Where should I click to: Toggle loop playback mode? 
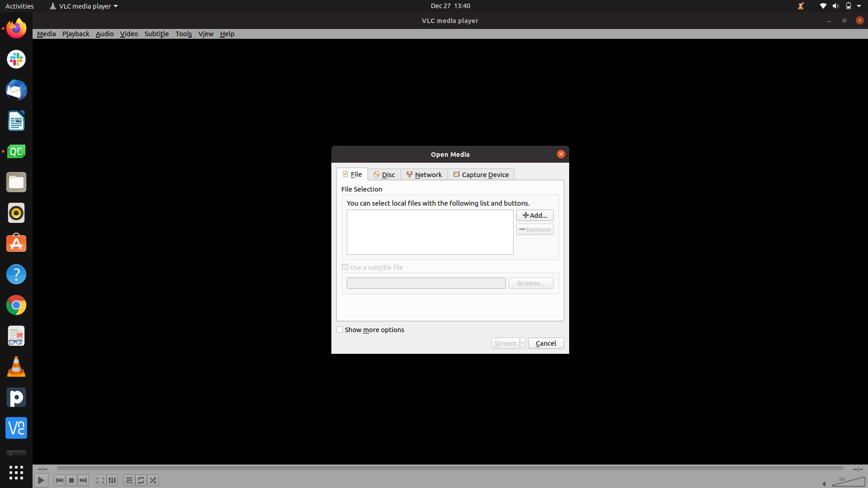pos(141,480)
